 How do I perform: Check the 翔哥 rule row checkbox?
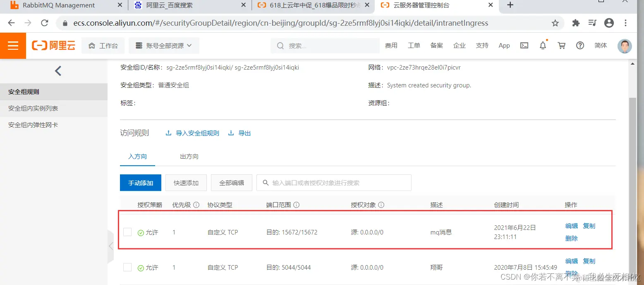pyautogui.click(x=127, y=267)
